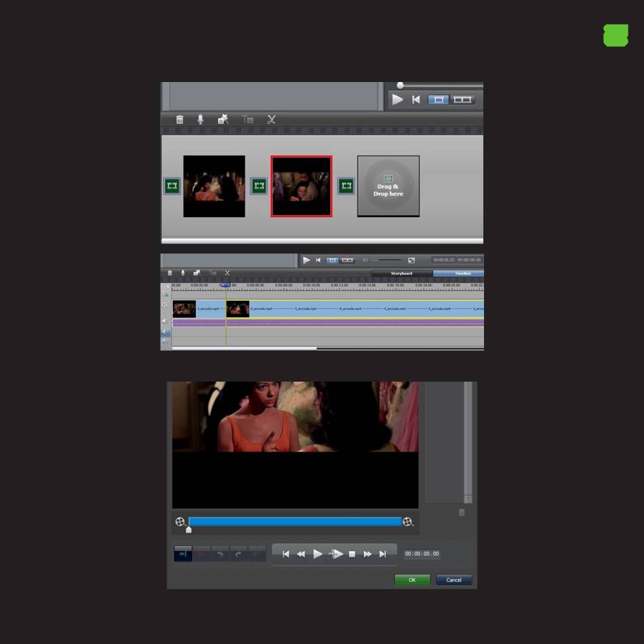Click microphone icon in timeline panel toolbar
Image resolution: width=644 pixels, height=644 pixels.
(183, 273)
